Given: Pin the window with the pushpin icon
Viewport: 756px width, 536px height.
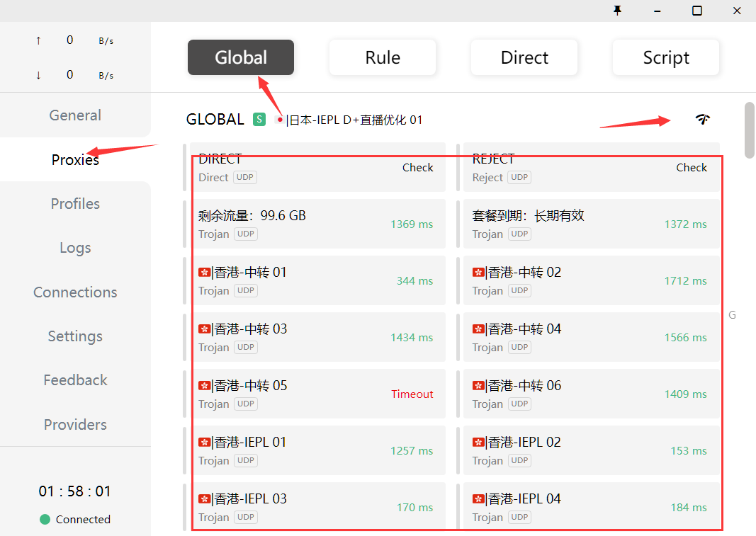Looking at the screenshot, I should tap(618, 11).
